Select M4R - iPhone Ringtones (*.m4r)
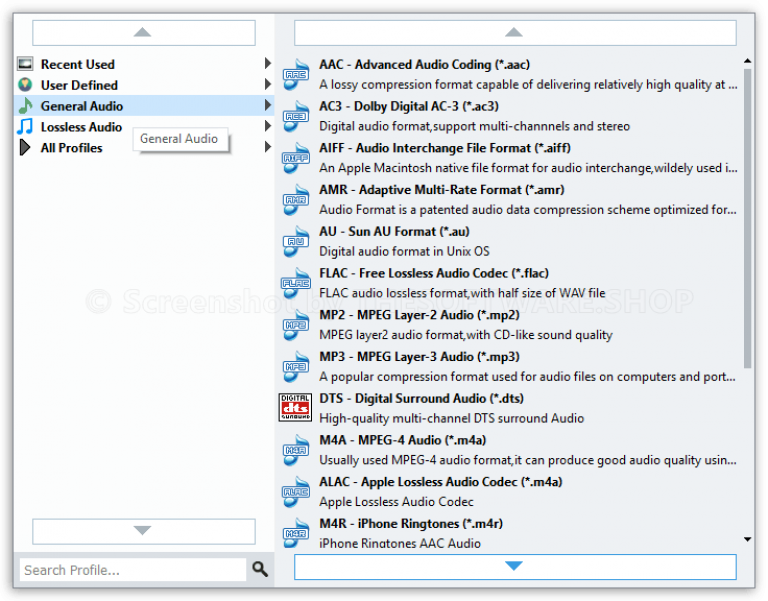 point(411,523)
